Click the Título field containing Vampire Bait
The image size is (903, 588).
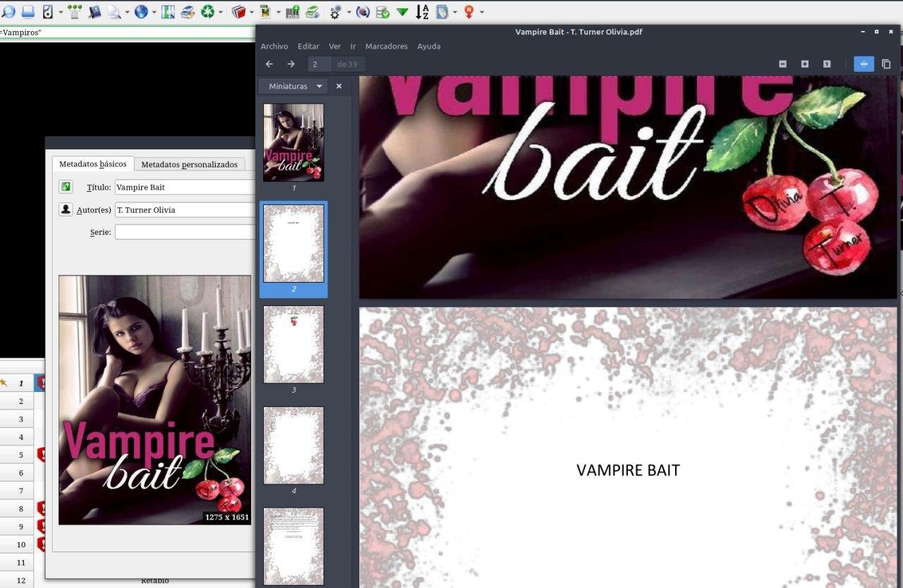[185, 187]
